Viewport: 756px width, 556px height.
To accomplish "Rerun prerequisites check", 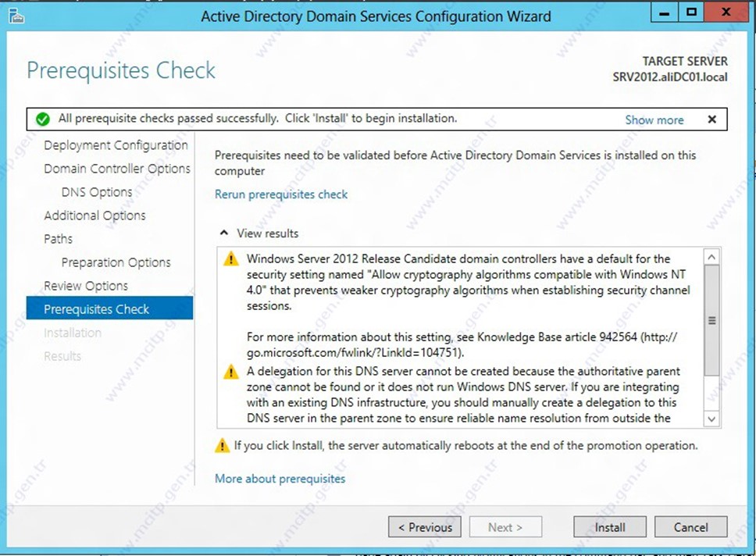I will [281, 194].
